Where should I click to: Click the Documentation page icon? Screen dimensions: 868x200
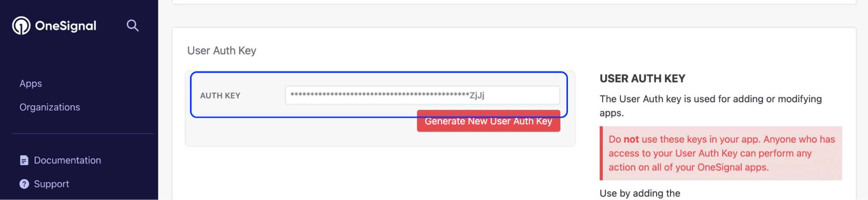pos(24,160)
